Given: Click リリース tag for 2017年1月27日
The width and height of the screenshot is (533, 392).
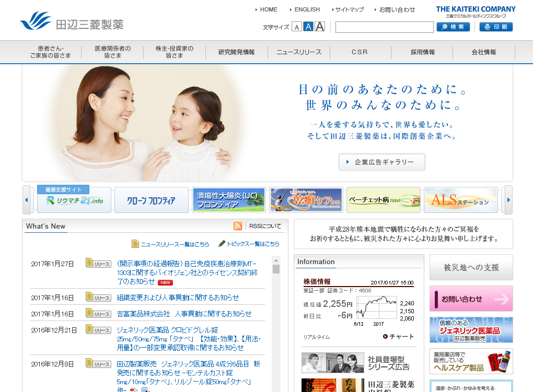Looking at the screenshot, I should 98,263.
